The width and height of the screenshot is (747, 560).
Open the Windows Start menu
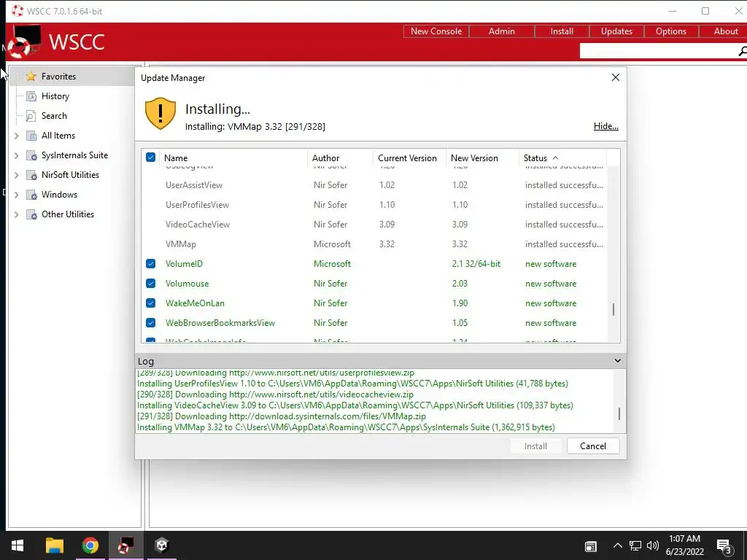pyautogui.click(x=18, y=545)
